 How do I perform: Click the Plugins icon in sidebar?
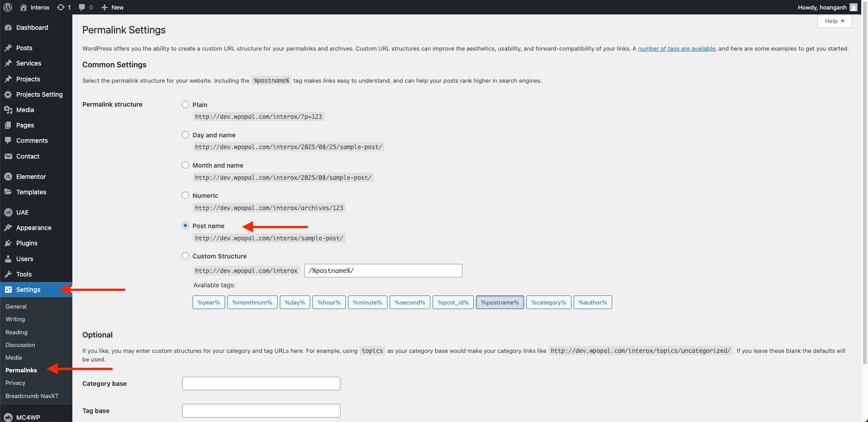[x=8, y=243]
